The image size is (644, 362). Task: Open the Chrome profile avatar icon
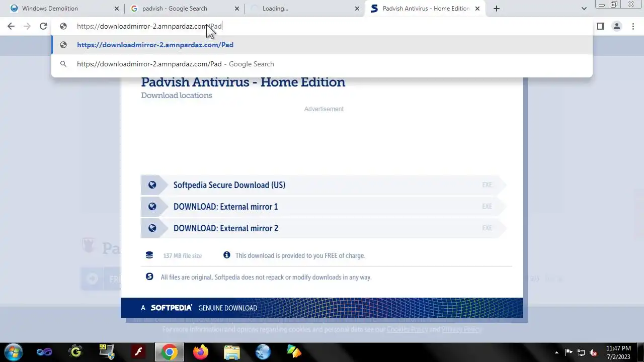coord(617,26)
